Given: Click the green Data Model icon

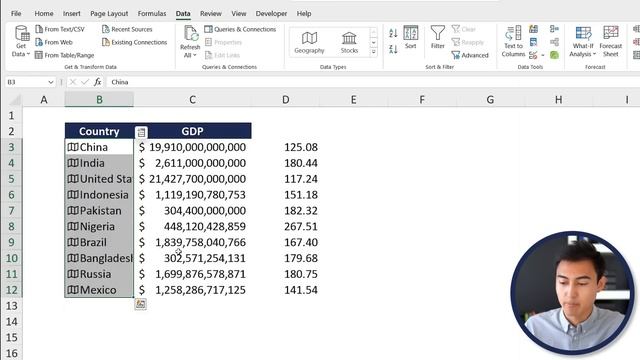Looking at the screenshot, I should pyautogui.click(x=554, y=55).
